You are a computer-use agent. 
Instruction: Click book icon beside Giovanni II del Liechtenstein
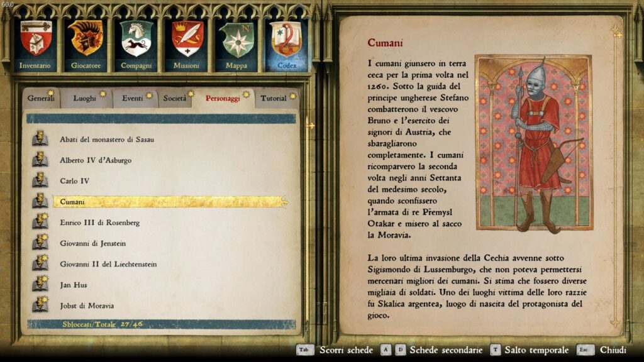40,263
